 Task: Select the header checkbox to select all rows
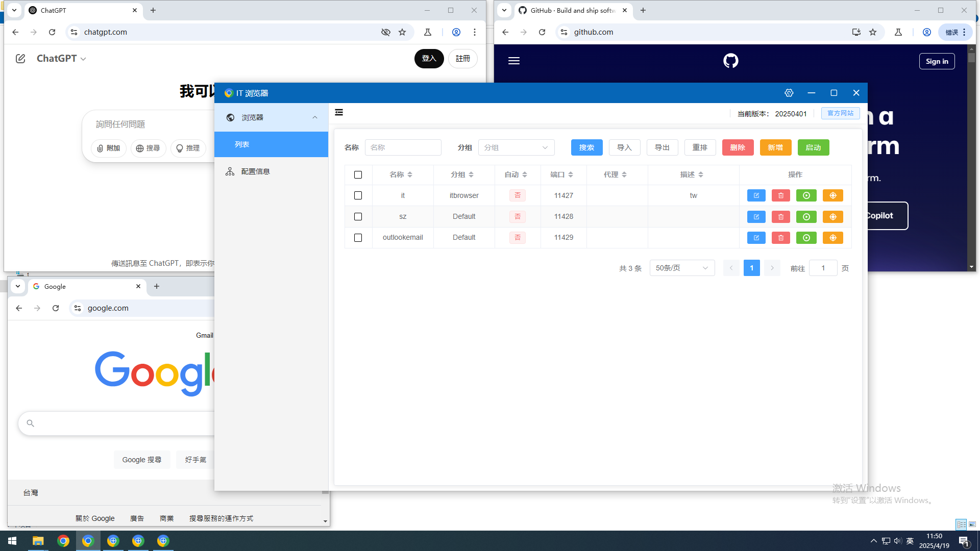point(358,174)
